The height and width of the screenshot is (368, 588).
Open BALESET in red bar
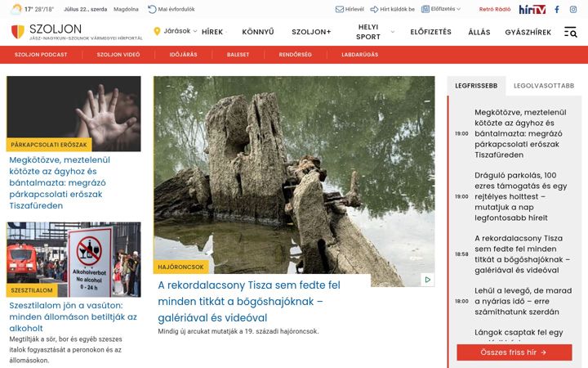pyautogui.click(x=238, y=55)
